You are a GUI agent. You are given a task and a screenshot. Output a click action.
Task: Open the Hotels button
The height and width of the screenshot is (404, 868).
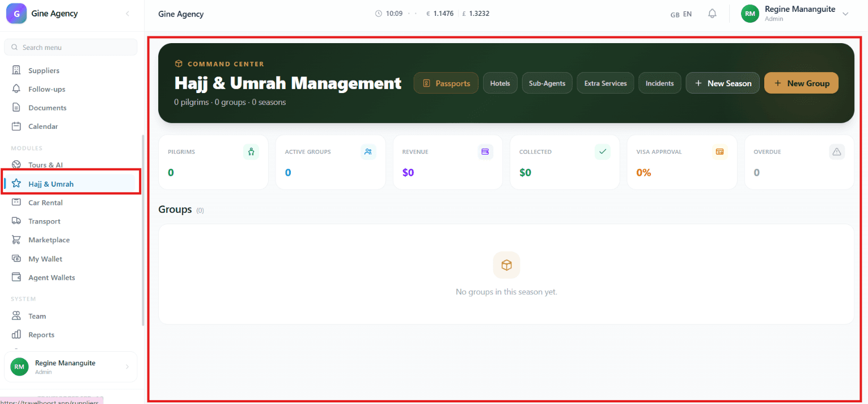click(500, 83)
